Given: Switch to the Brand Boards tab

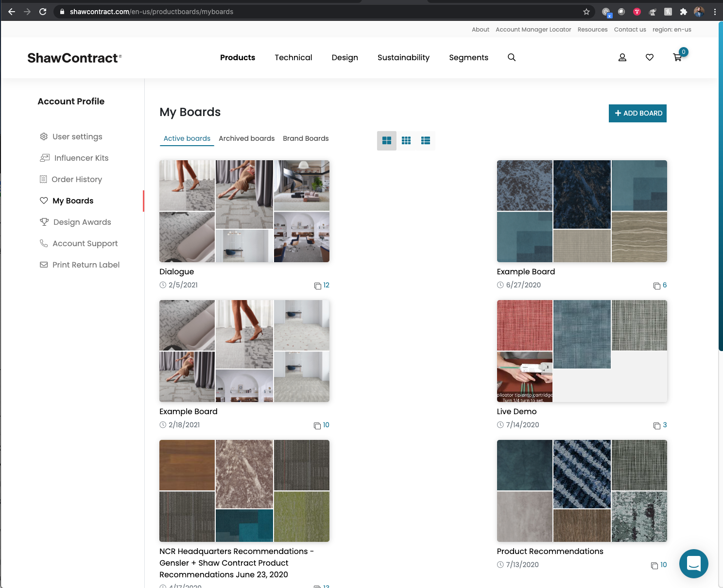Looking at the screenshot, I should click(306, 138).
